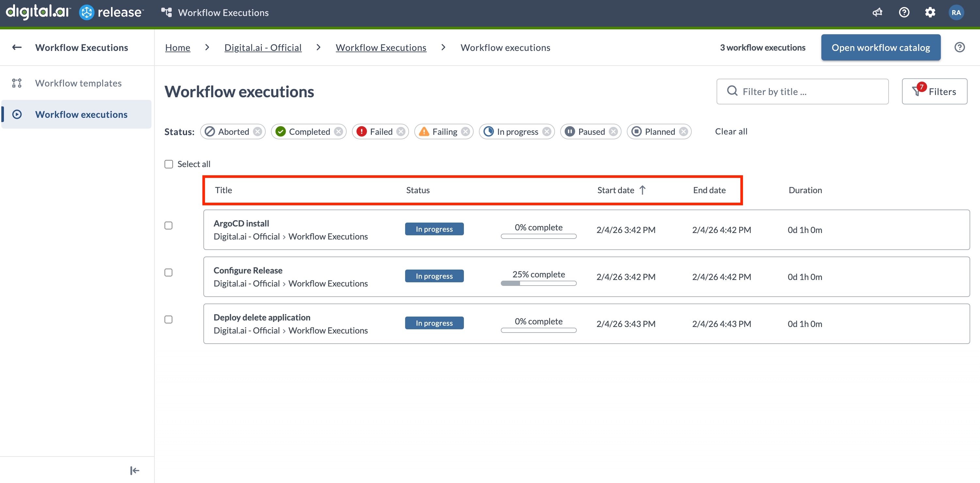This screenshot has width=980, height=483.
Task: Click the Clear all link
Action: [x=731, y=131]
